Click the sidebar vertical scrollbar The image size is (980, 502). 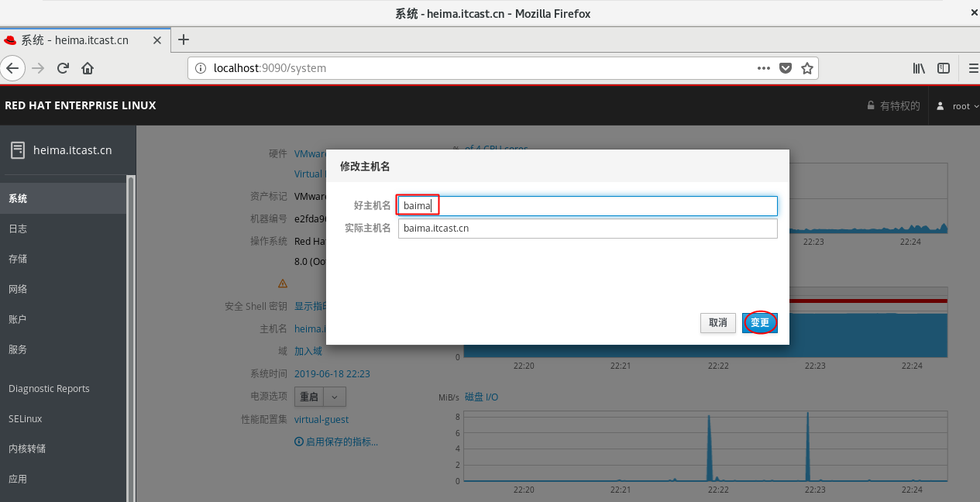(131, 339)
